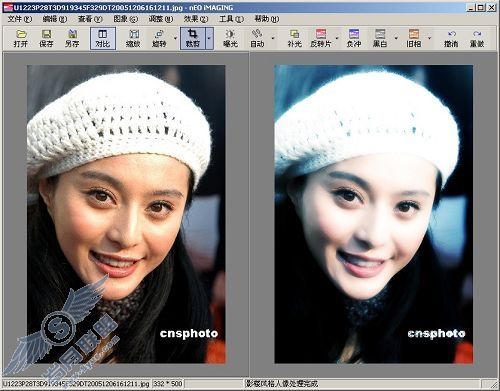Apply the 曝光 exposure adjustment
500x391 pixels.
tap(230, 38)
